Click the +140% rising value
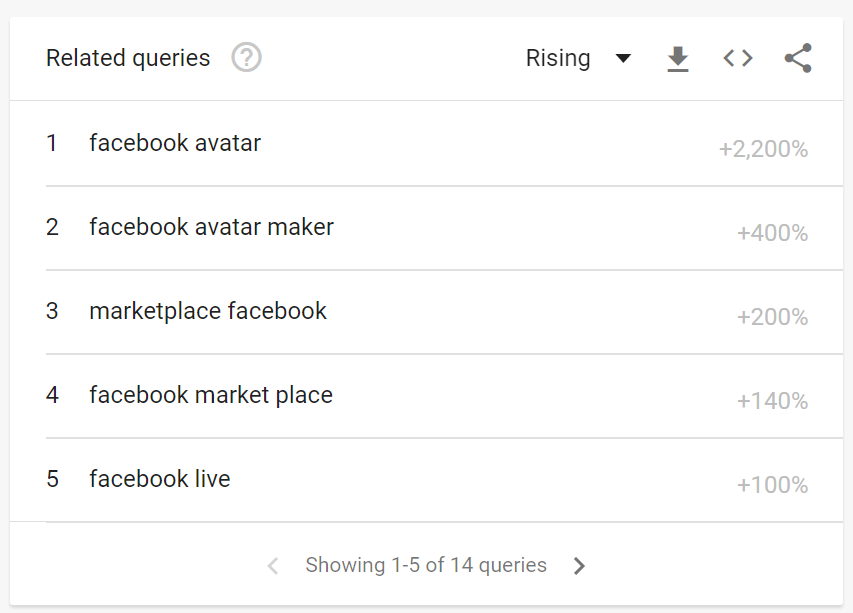Screen dimensions: 853x613 point(772,402)
